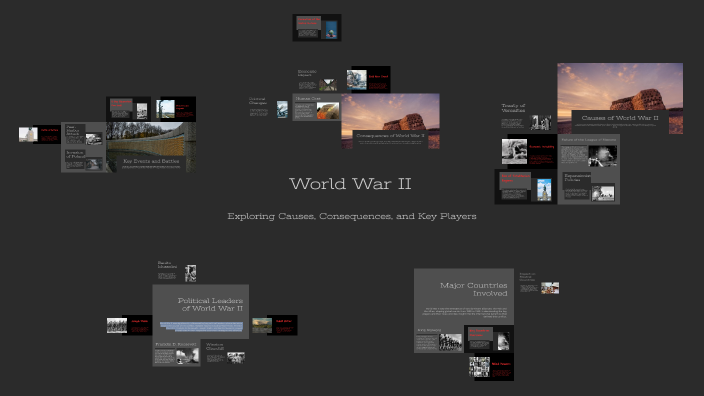Open the Battle of Britain slide
Image resolution: width=704 pixels, height=396 pixels.
40,134
